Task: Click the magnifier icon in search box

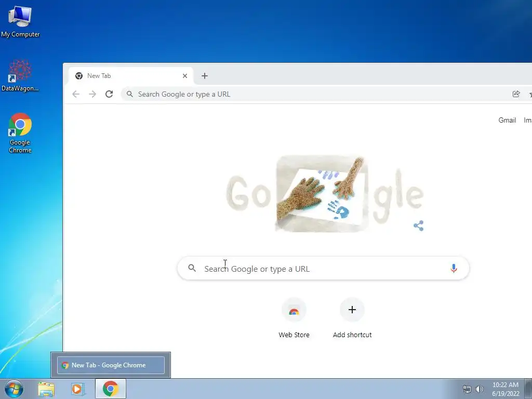Action: (x=192, y=269)
